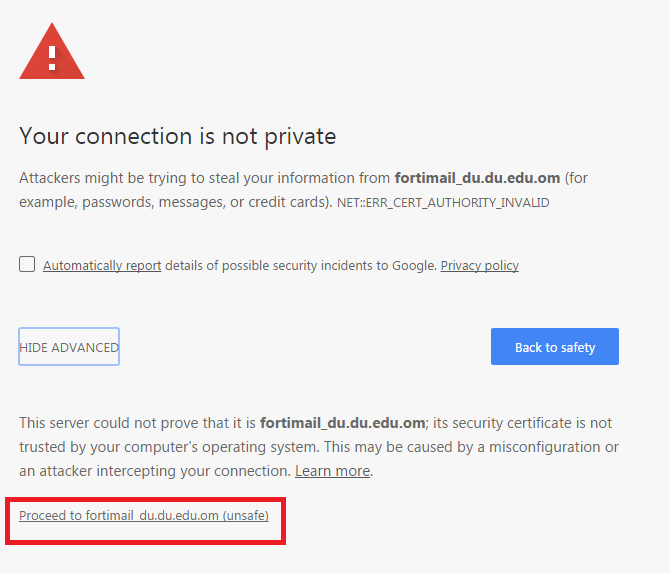The height and width of the screenshot is (573, 670).
Task: Collapse details with the HIDE ADVANCED button
Action: [69, 347]
